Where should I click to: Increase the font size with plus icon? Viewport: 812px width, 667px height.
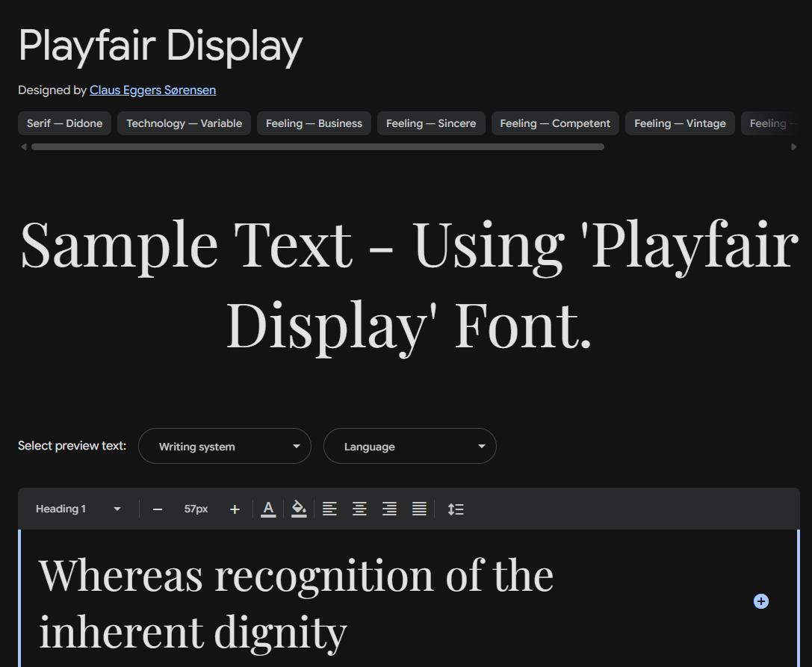[235, 509]
